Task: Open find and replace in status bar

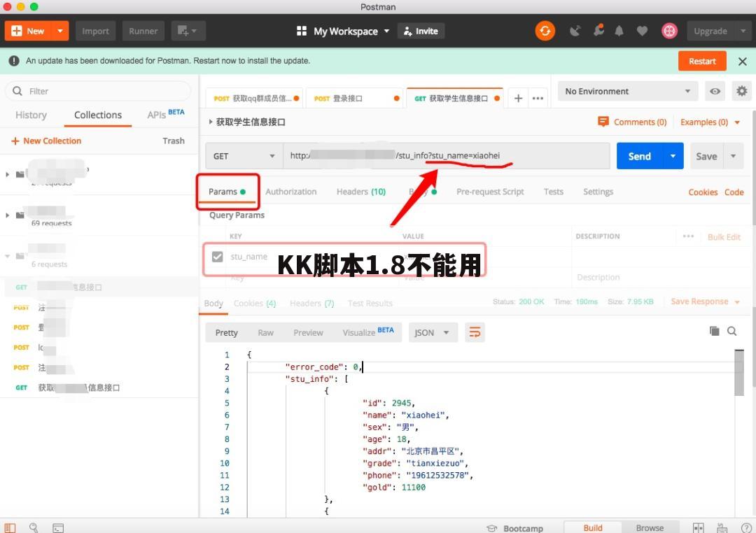Action: pyautogui.click(x=34, y=527)
